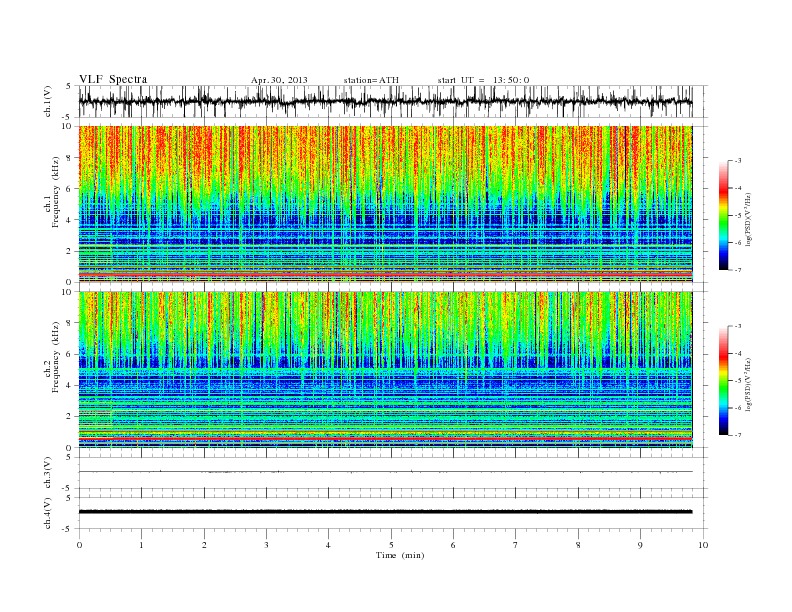Viewport: 792px width, 612px height.
Task: Click the ch.2 spectrogram's color bar
Action: tap(723, 380)
